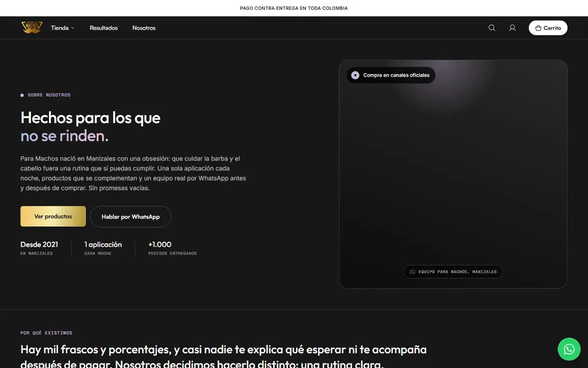Click the Sobre Nosotros label

click(46, 95)
